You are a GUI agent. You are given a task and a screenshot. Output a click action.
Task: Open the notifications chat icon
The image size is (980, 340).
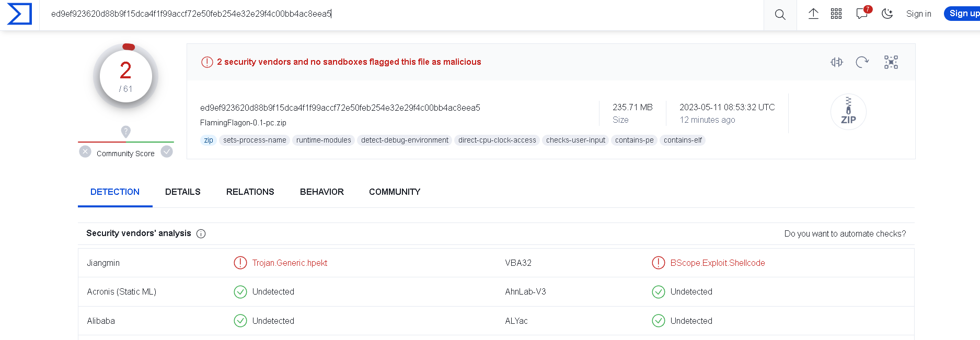click(862, 14)
